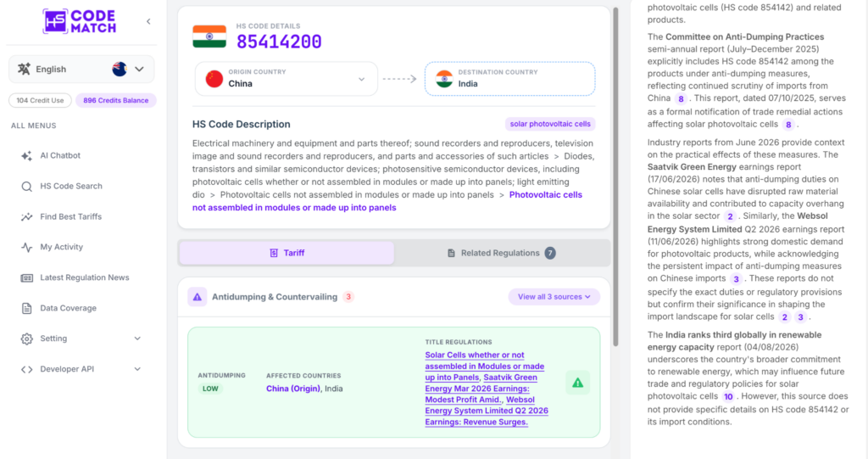868x459 pixels.
Task: Expand the Developer API submenu chevron
Action: pyautogui.click(x=137, y=369)
